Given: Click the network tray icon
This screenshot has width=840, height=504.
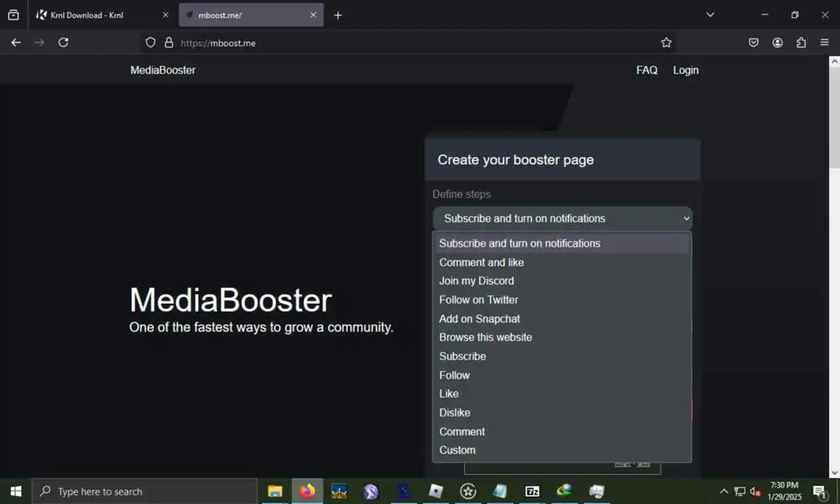Looking at the screenshot, I should pyautogui.click(x=740, y=492).
